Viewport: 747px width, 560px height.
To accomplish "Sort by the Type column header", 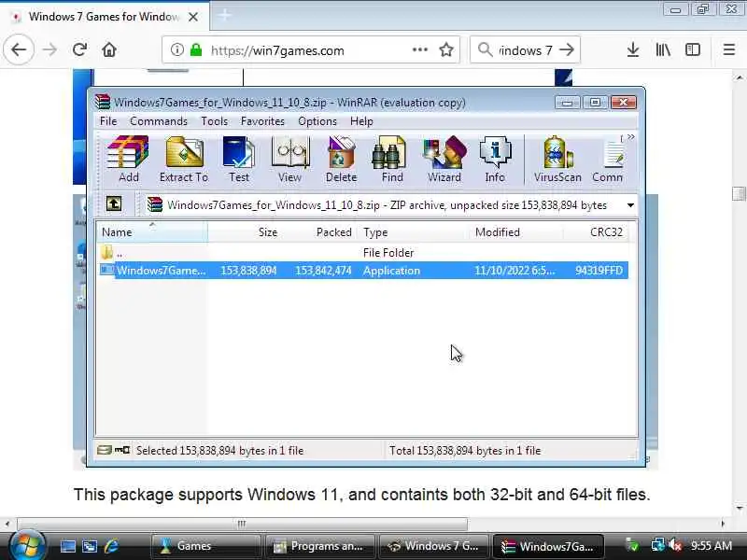I will coord(412,232).
